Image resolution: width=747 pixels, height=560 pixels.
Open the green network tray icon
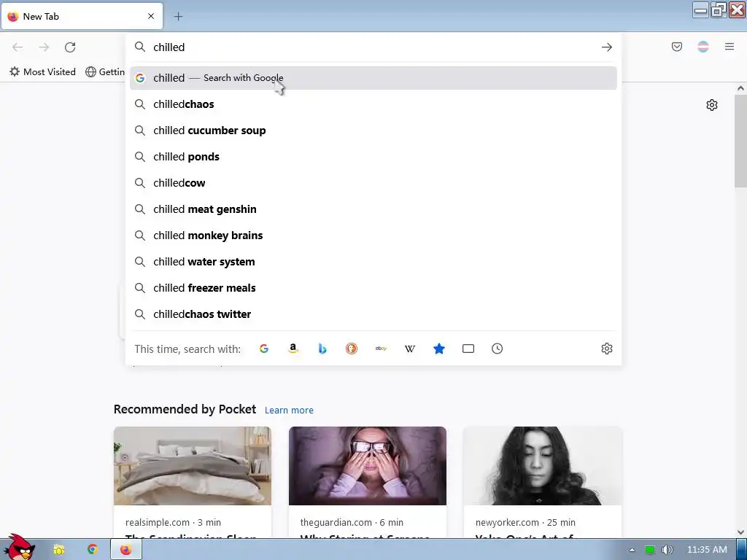[650, 550]
